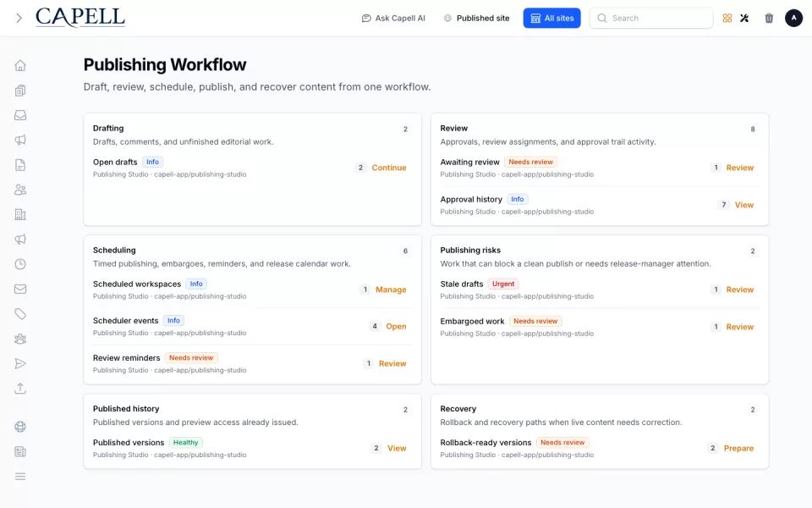Click the Healthy badge on Published versions

(x=185, y=443)
